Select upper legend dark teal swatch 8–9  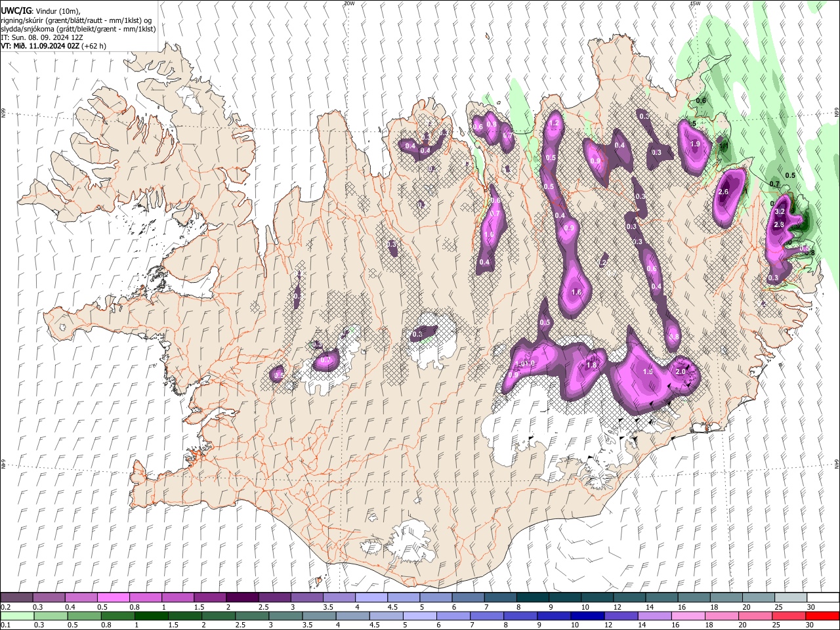click(532, 598)
